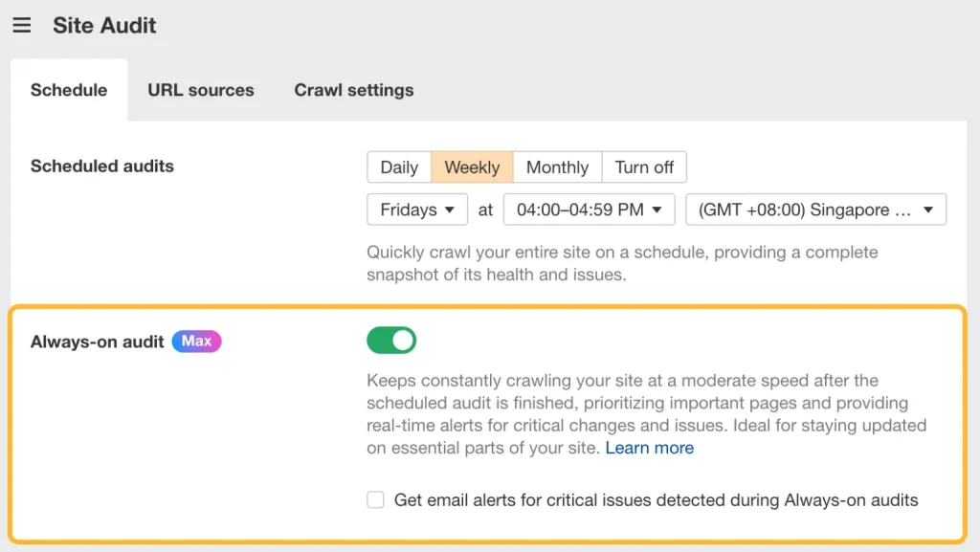Click the timezone dropdown arrow
980x552 pixels.
928,210
